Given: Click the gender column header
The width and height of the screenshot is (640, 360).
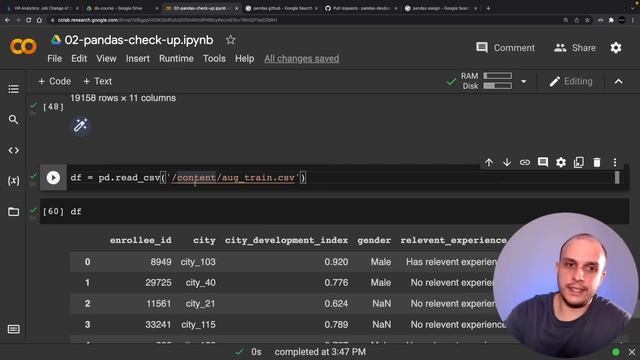Looking at the screenshot, I should coord(374,240).
